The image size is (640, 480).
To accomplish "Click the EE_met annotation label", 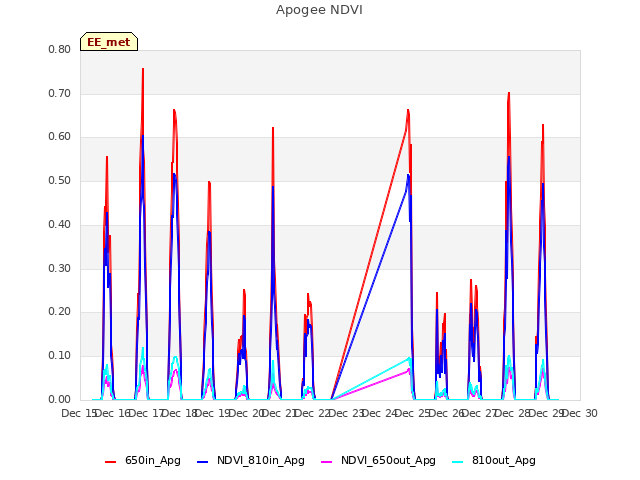I will click(x=109, y=42).
